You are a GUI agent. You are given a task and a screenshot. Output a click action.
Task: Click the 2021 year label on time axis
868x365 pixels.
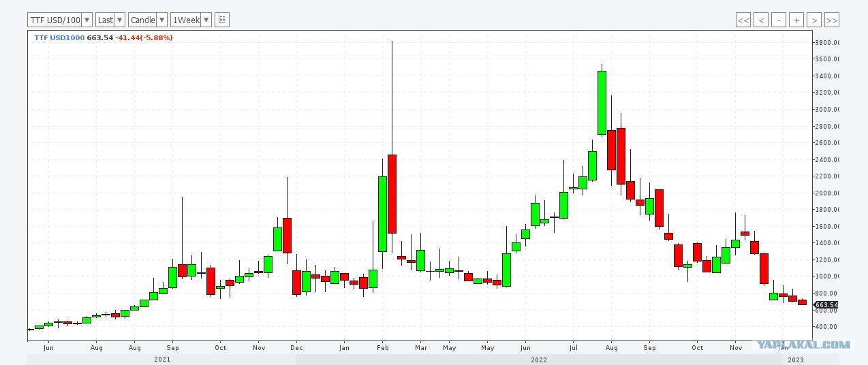tap(162, 360)
